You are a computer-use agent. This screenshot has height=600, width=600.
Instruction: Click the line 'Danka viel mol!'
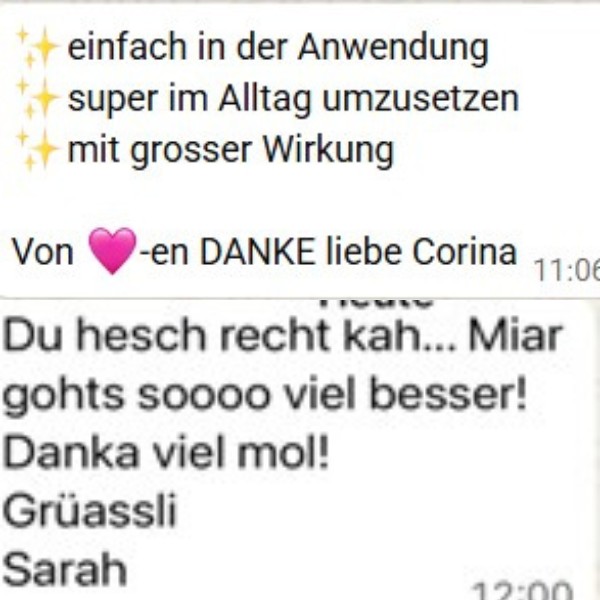[x=166, y=453]
